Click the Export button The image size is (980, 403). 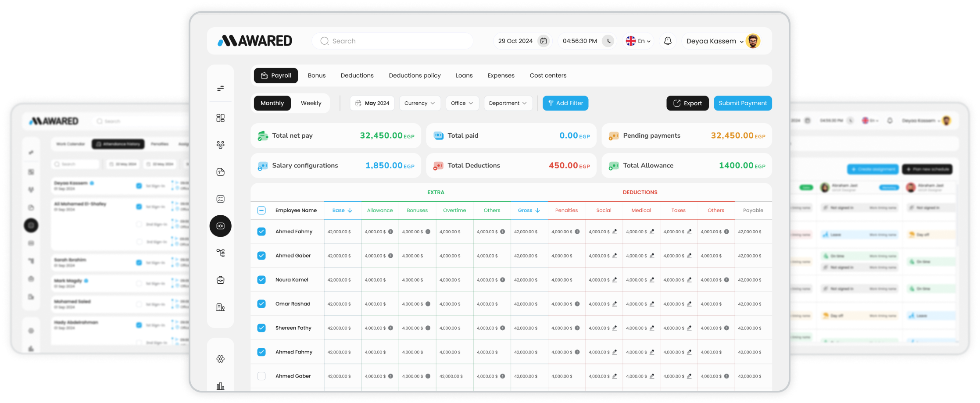click(687, 103)
